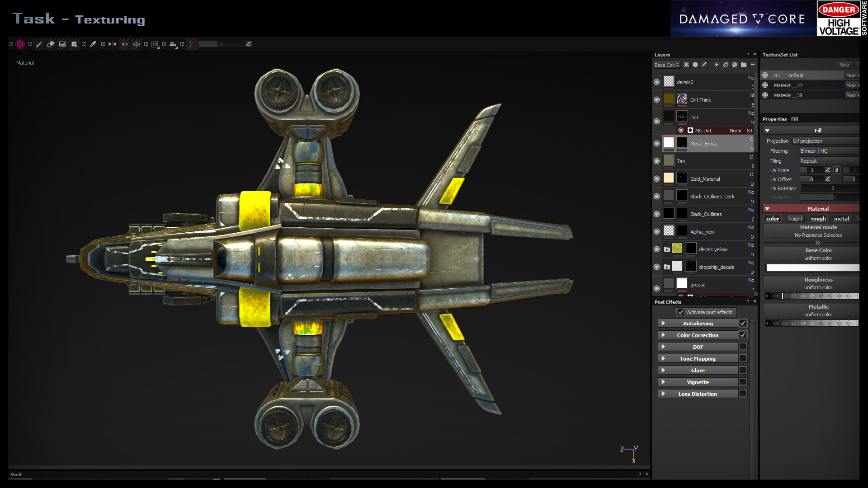Select the Projection tool
The image size is (868, 488).
[x=63, y=44]
